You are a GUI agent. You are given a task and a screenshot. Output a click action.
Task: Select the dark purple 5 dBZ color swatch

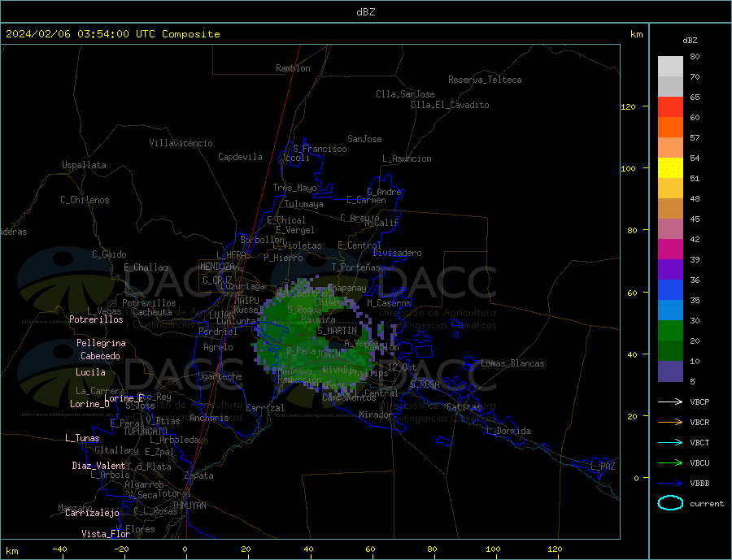[x=670, y=371]
